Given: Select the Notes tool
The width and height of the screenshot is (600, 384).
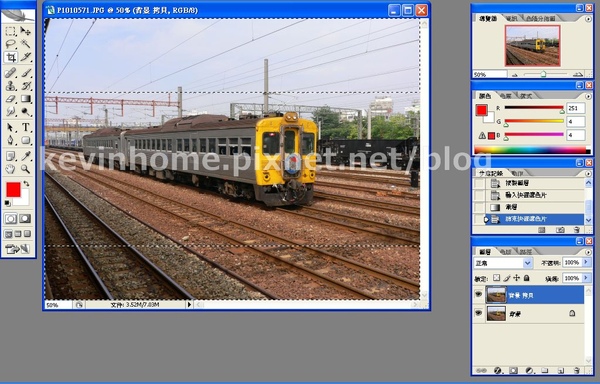Looking at the screenshot, I should point(11,156).
